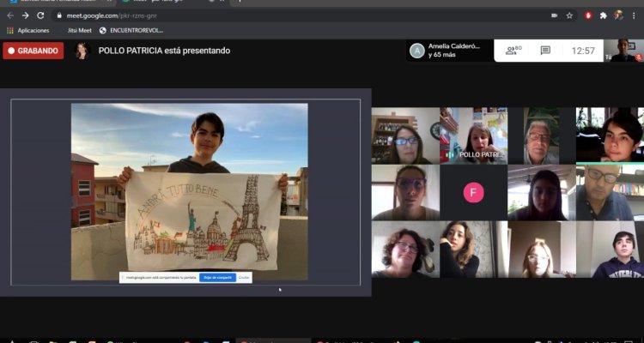Image resolution: width=644 pixels, height=343 pixels.
Task: Select the 'y 65 más' text
Action: 442,55
